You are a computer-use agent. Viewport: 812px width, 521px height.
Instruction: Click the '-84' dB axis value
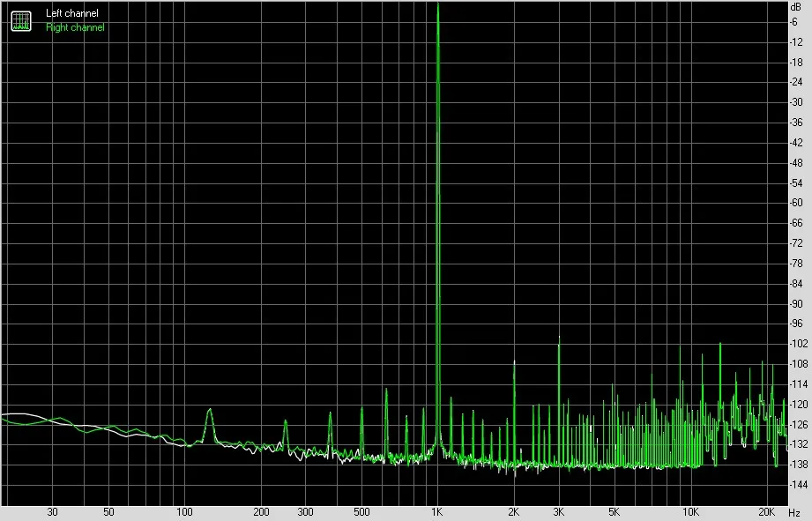click(795, 284)
